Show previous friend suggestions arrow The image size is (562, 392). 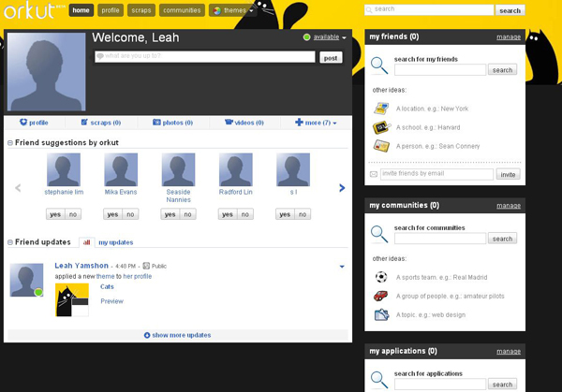(x=18, y=188)
